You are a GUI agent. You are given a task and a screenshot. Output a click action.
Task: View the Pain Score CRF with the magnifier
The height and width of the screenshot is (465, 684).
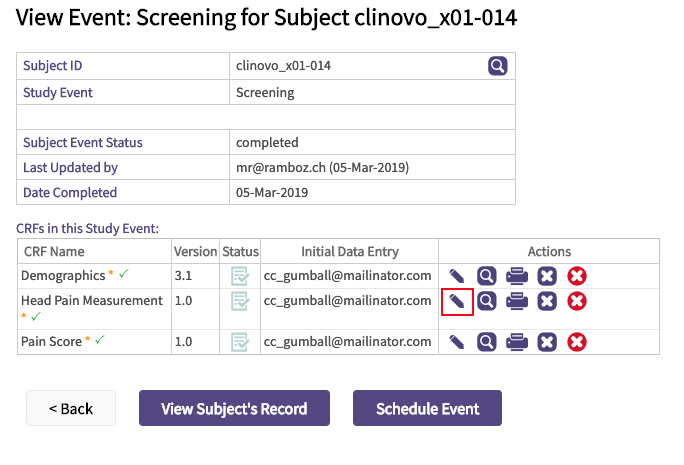point(486,342)
